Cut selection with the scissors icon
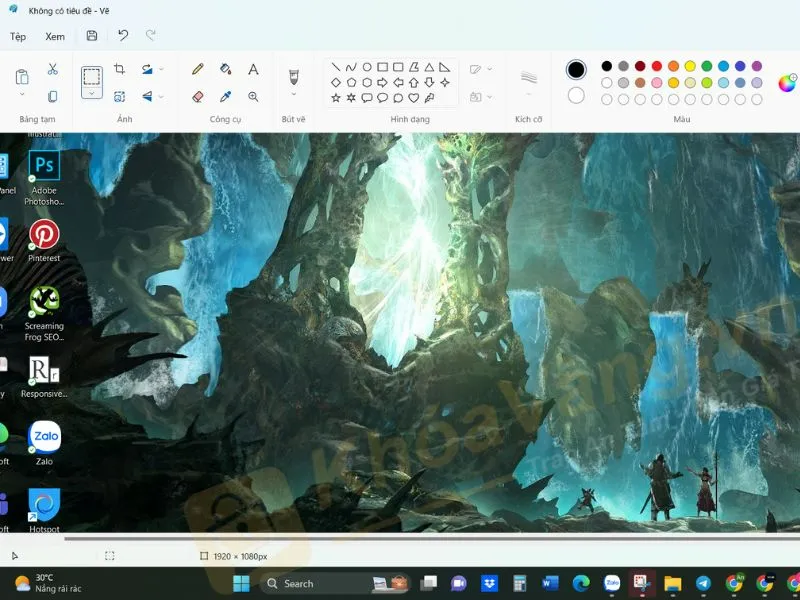This screenshot has width=800, height=600. coord(53,70)
